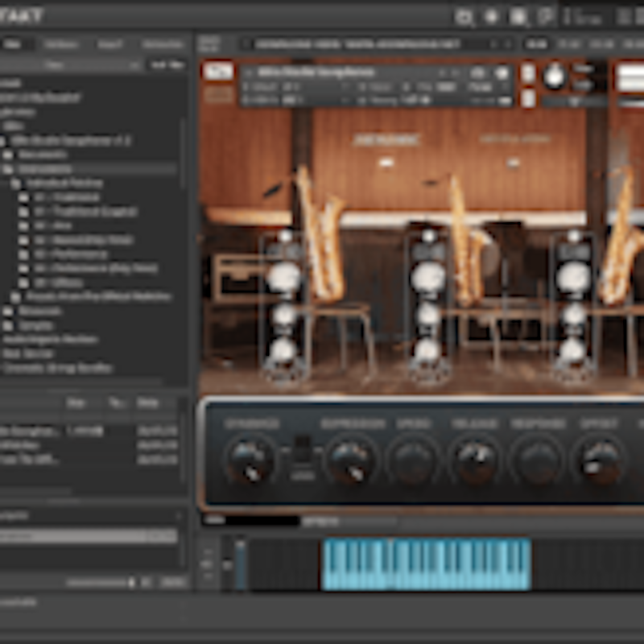Click the Browse magnifier icon in top toolbar
This screenshot has height=644, width=644.
[x=464, y=16]
